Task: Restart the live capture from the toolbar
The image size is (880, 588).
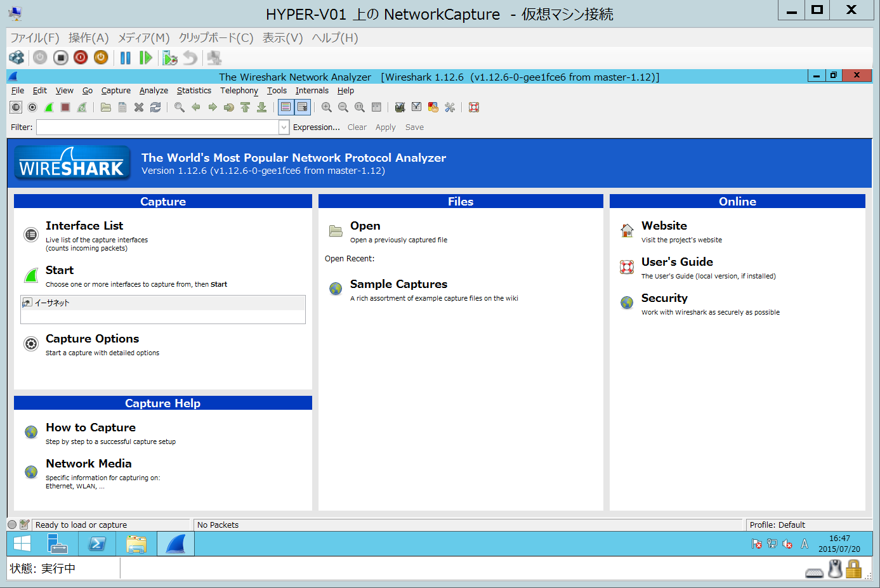Action: pyautogui.click(x=82, y=107)
